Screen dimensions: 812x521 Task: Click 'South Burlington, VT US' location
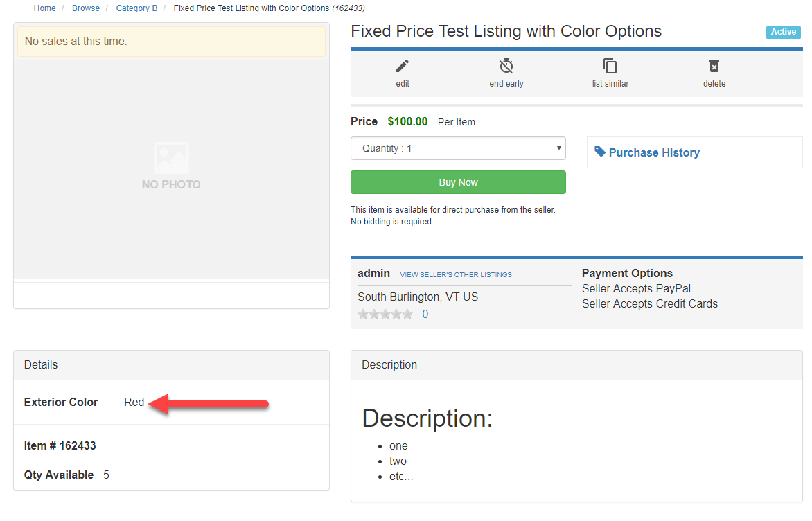tap(418, 297)
